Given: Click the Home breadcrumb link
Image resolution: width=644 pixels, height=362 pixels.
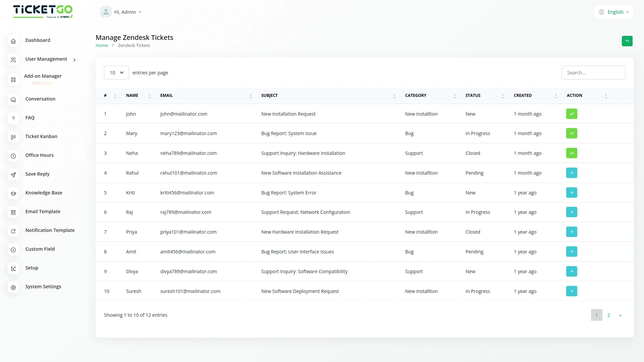Looking at the screenshot, I should point(102,46).
